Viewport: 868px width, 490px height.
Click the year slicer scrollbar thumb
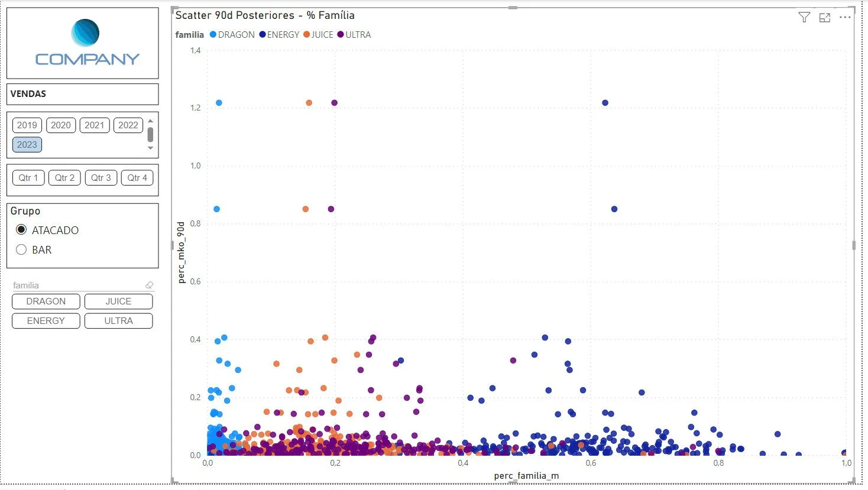[150, 135]
